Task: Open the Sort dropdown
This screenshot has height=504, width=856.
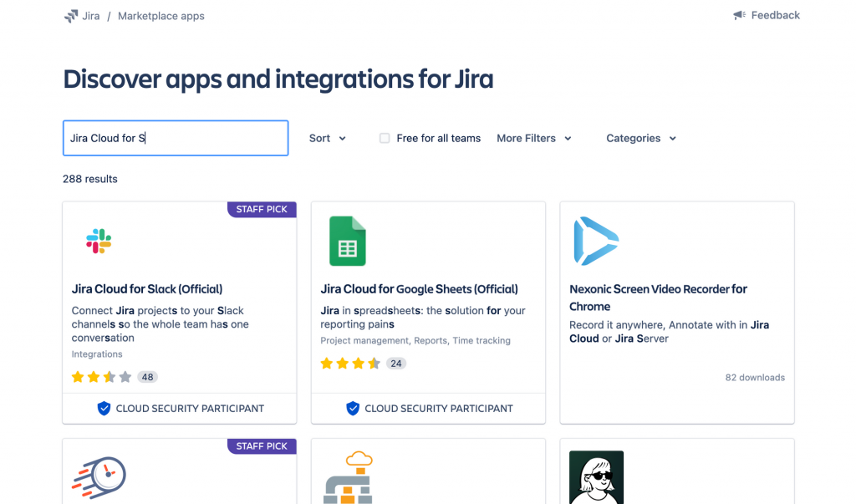Action: click(x=328, y=138)
